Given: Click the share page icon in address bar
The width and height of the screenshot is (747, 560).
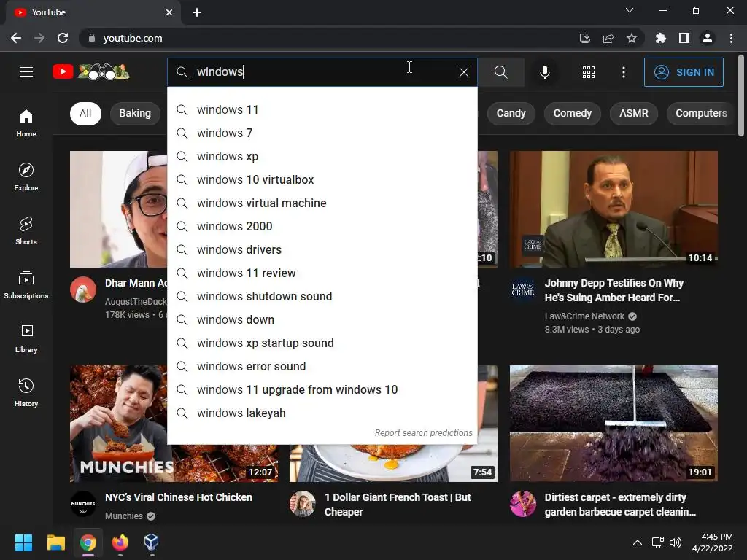Looking at the screenshot, I should [x=608, y=38].
